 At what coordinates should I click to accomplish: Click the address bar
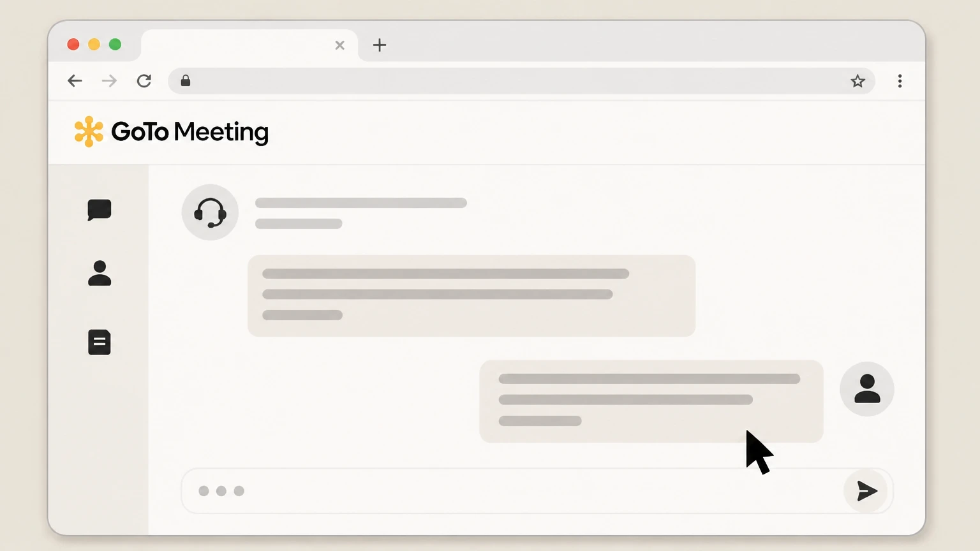[x=521, y=81]
